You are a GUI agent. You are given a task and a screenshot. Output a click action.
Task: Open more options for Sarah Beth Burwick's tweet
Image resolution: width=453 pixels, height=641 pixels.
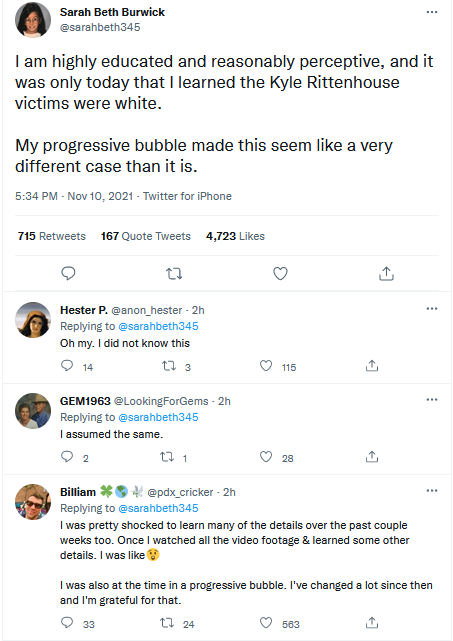[432, 12]
